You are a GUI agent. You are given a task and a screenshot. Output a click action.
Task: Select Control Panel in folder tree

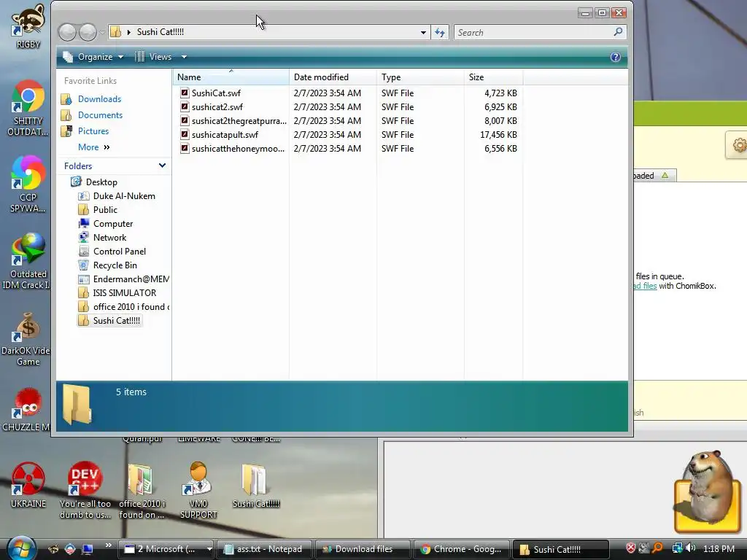click(120, 251)
